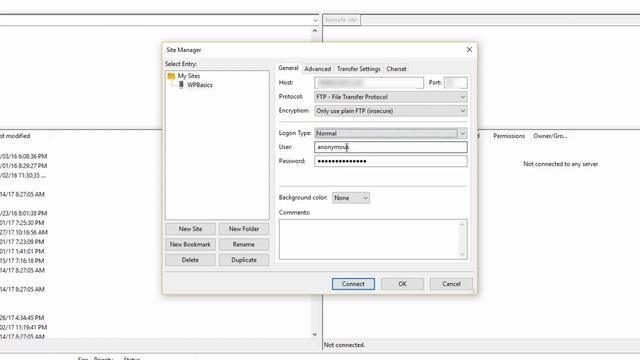Click into the User field
The image size is (640, 360).
391,147
